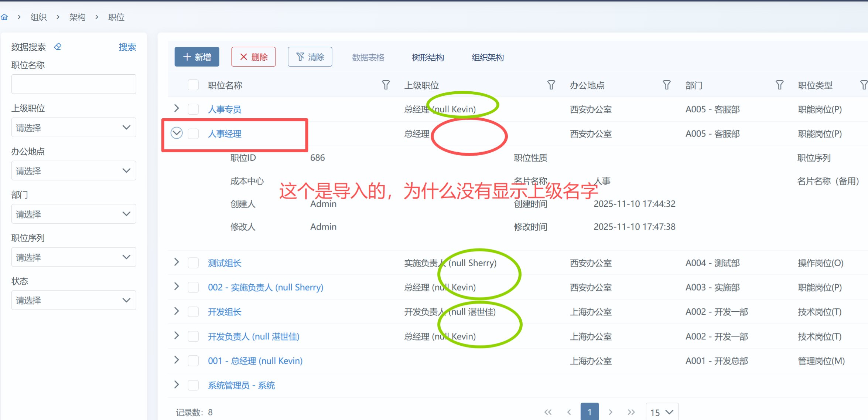
Task: Click the eraser icon beside 数据搜索
Action: [58, 47]
